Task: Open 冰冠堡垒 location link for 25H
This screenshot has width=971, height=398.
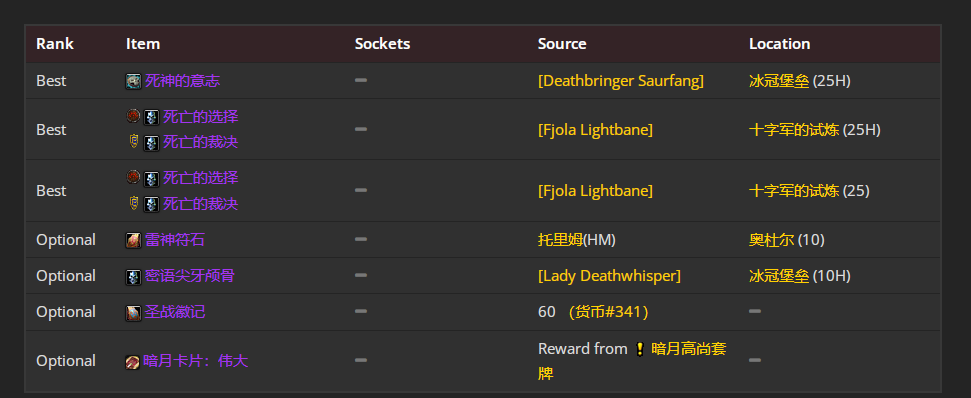Action: coord(779,80)
